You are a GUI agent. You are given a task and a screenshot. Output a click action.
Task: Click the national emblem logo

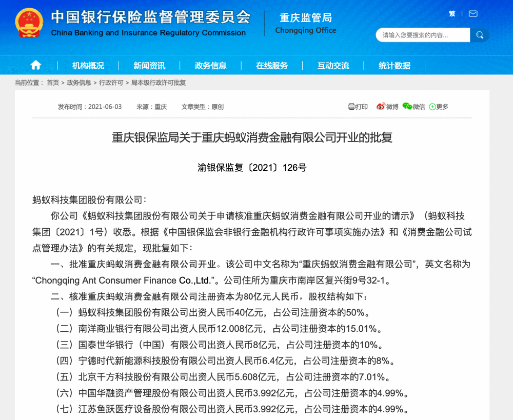pyautogui.click(x=29, y=24)
